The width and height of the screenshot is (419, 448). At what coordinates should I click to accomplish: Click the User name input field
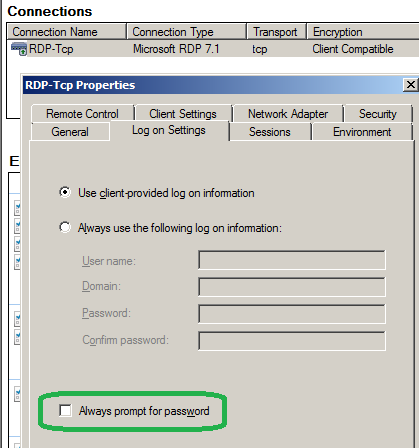[x=292, y=260]
